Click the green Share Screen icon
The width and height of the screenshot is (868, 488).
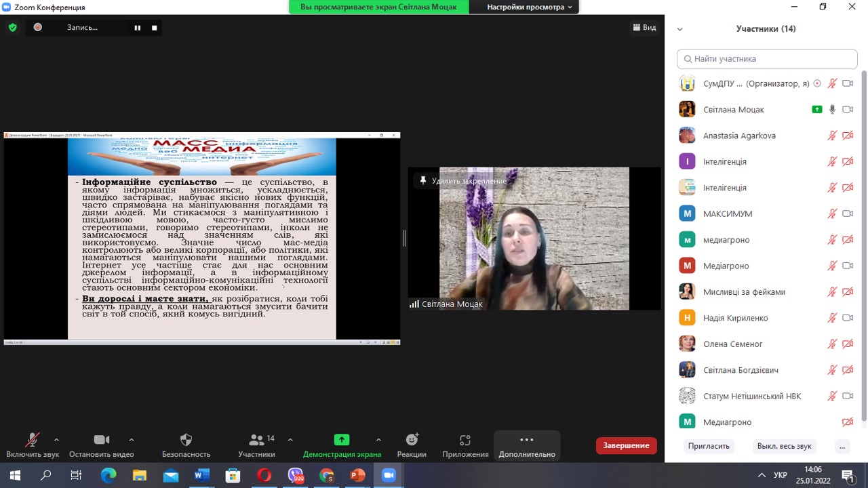[x=342, y=440]
